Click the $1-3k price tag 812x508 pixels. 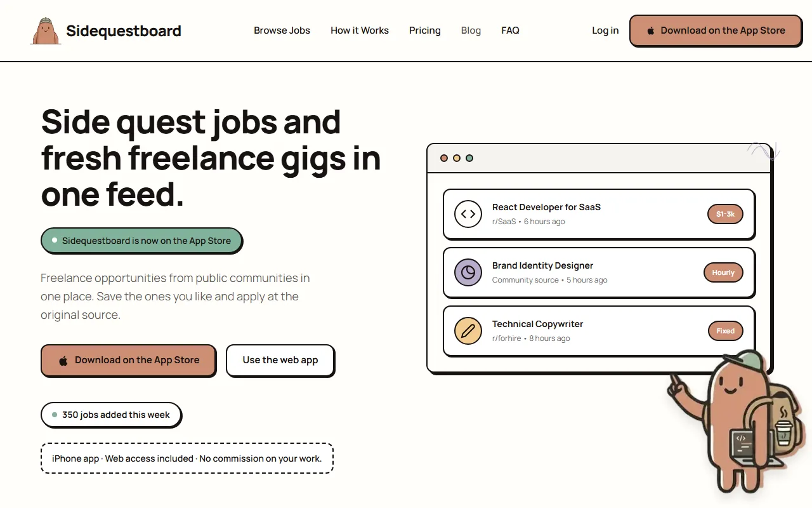tap(725, 214)
